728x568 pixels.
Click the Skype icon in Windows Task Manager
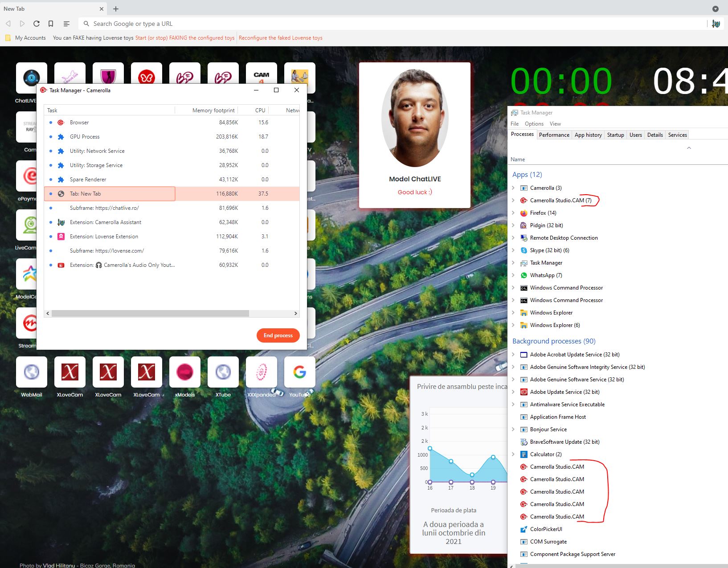(524, 250)
